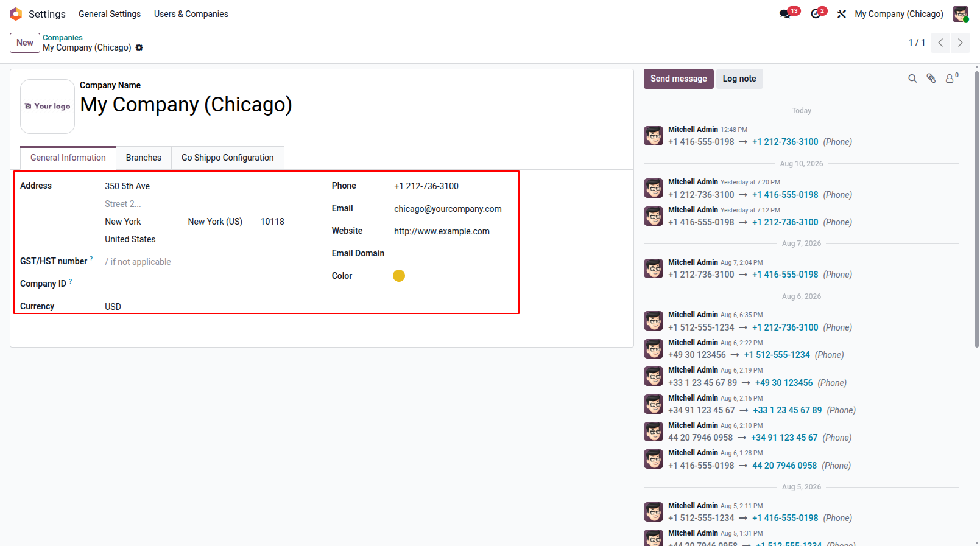Click the Send message button

[679, 79]
